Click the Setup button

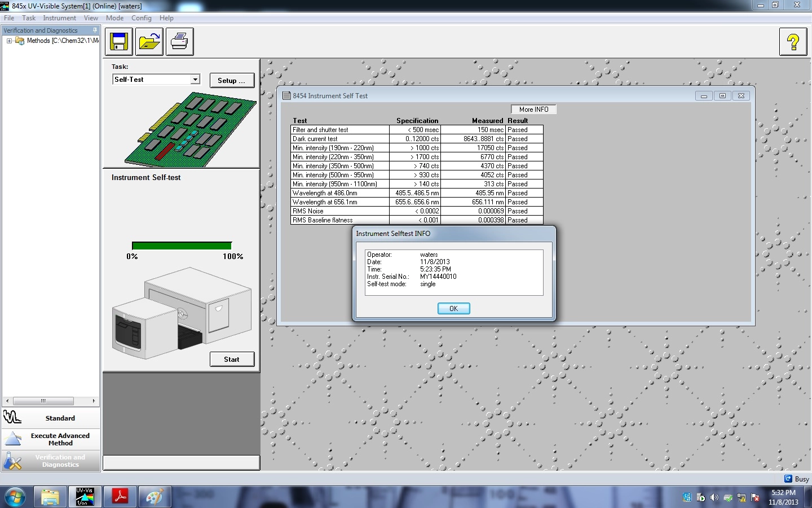click(232, 81)
